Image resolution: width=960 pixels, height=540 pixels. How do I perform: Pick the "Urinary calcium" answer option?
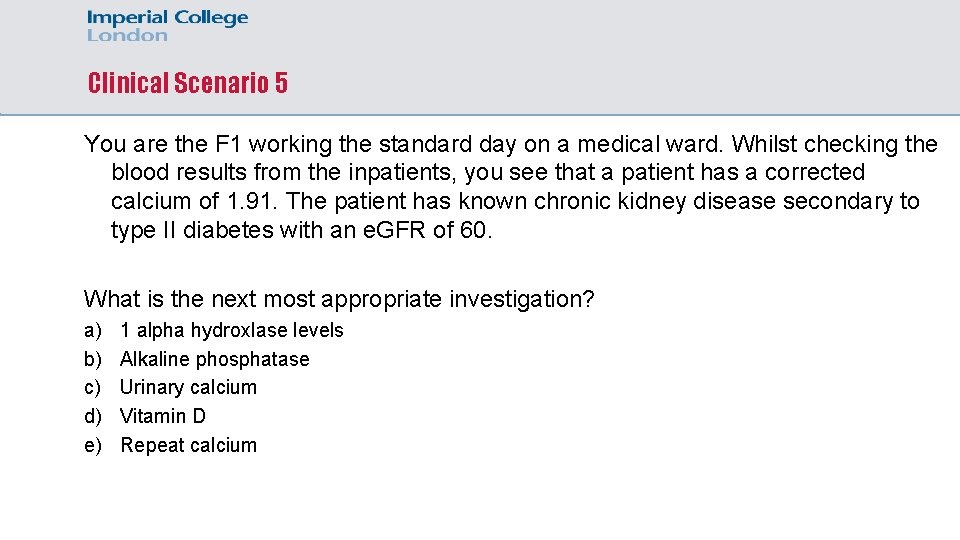pyautogui.click(x=188, y=387)
